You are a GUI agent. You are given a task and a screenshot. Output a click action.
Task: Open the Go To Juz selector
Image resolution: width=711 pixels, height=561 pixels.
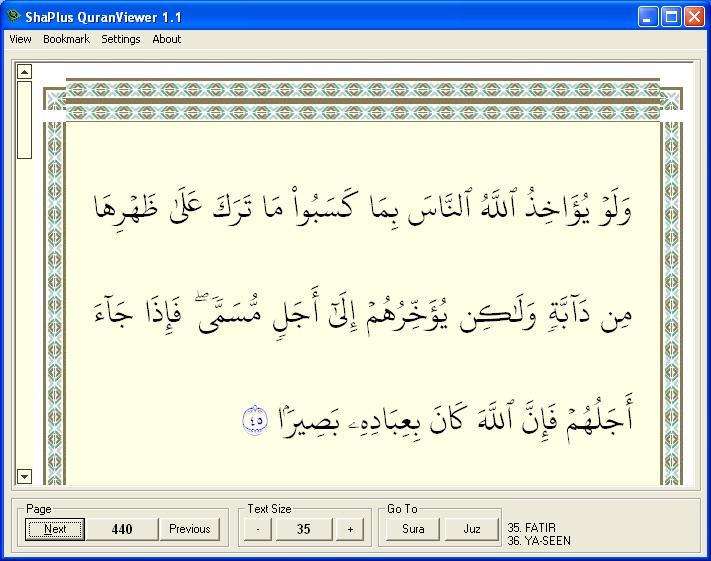tap(472, 529)
